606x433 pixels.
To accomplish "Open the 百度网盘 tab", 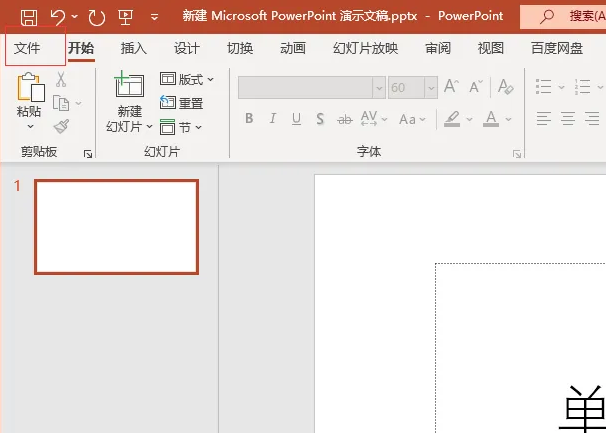I will (557, 48).
